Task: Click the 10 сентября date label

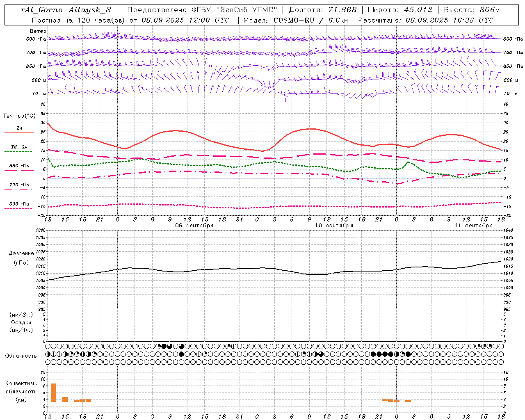Action: (x=334, y=226)
